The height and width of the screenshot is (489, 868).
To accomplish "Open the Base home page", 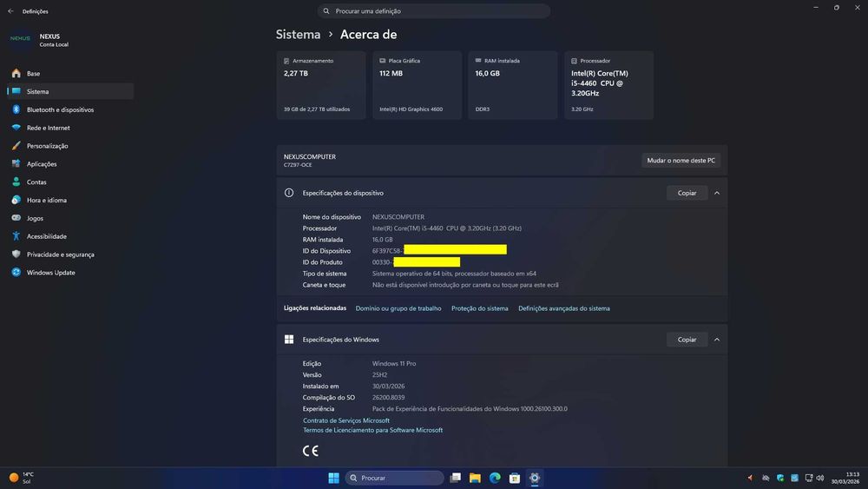I will [70, 73].
